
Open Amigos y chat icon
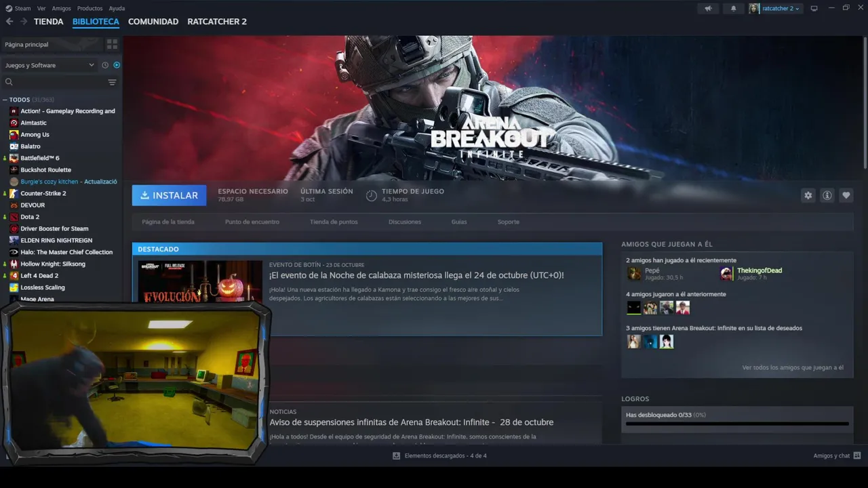857,455
